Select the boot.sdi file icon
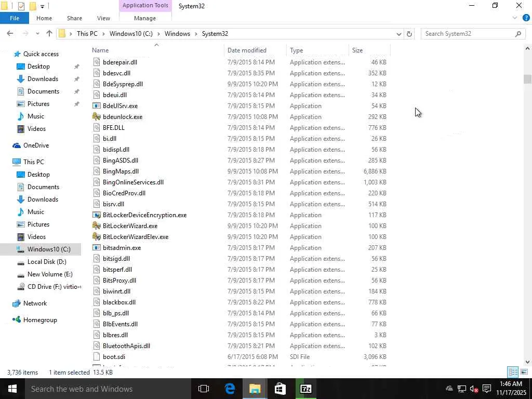This screenshot has width=532, height=399. click(x=97, y=357)
